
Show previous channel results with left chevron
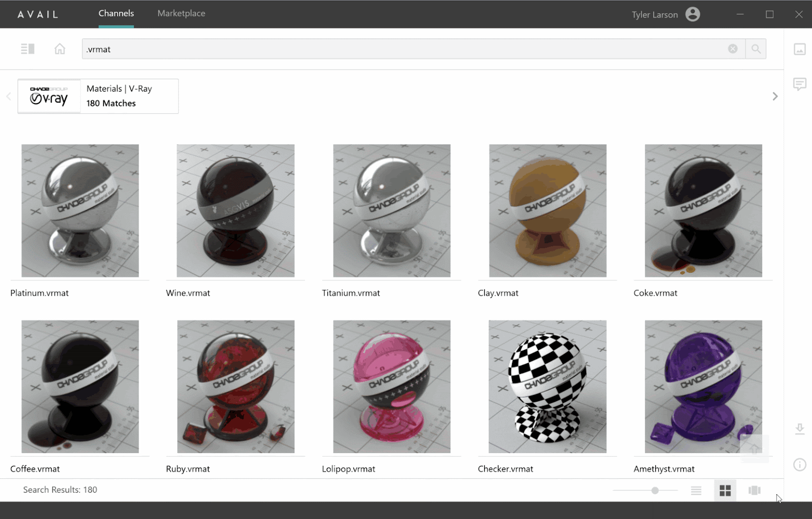(x=9, y=96)
